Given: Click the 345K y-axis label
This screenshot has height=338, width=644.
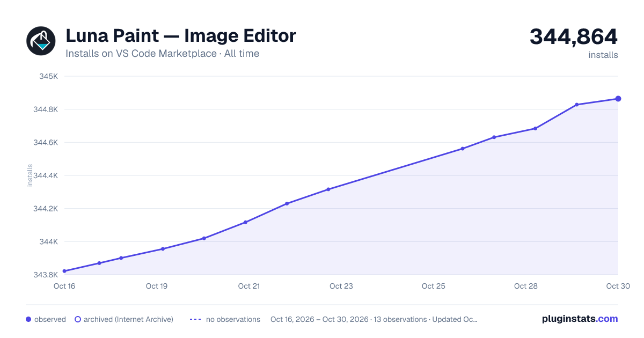Looking at the screenshot, I should pos(48,76).
